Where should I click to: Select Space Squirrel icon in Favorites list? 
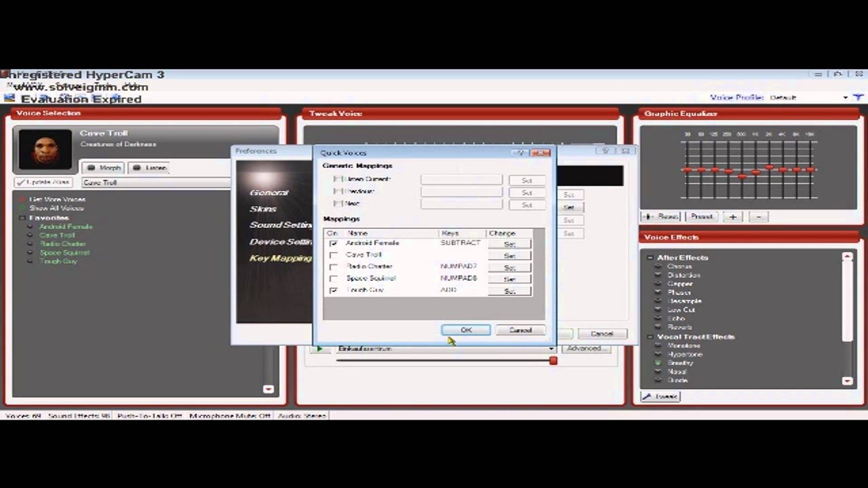click(31, 253)
